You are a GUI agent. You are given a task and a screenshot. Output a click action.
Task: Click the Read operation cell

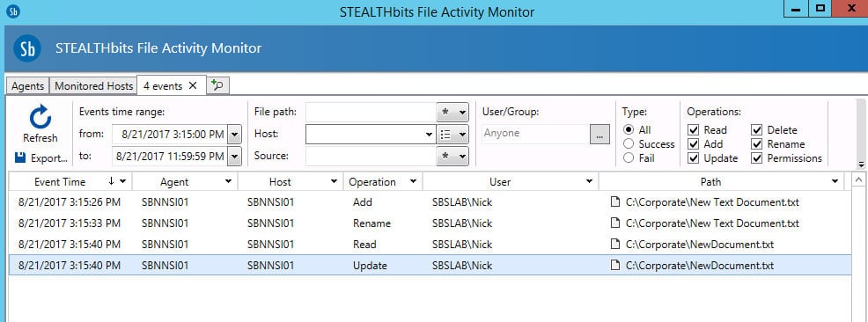[x=364, y=245]
